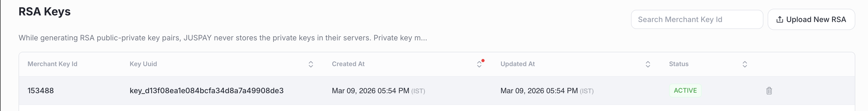Toggle Updated At column sort arrows
The image size is (868, 111).
click(x=648, y=64)
